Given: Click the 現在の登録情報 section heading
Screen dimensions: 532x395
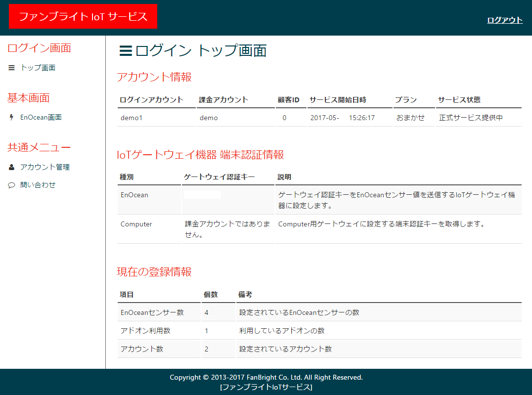Looking at the screenshot, I should [x=154, y=272].
